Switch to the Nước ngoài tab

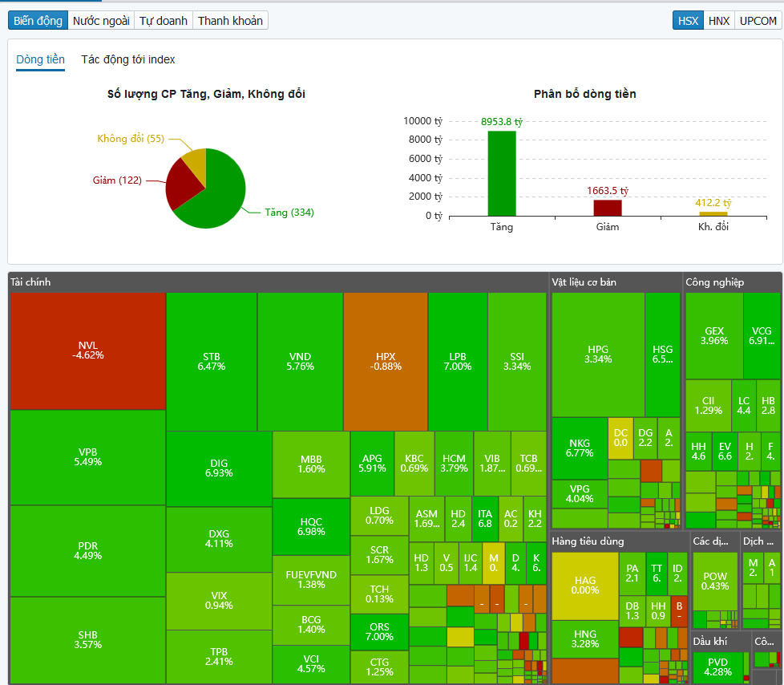(101, 21)
